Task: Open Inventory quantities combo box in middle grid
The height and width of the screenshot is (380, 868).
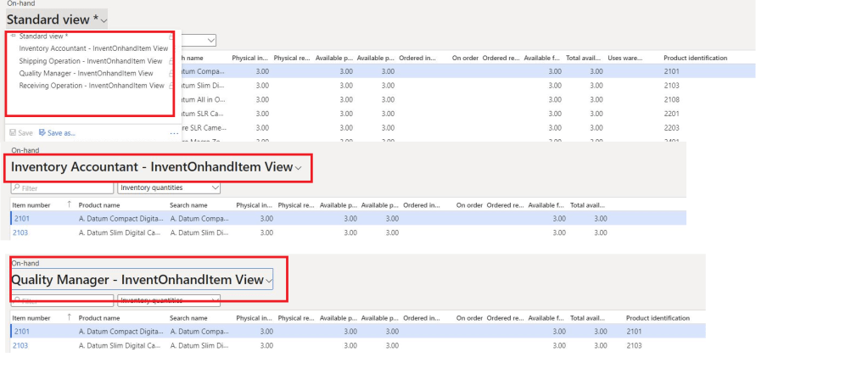Action: [169, 187]
